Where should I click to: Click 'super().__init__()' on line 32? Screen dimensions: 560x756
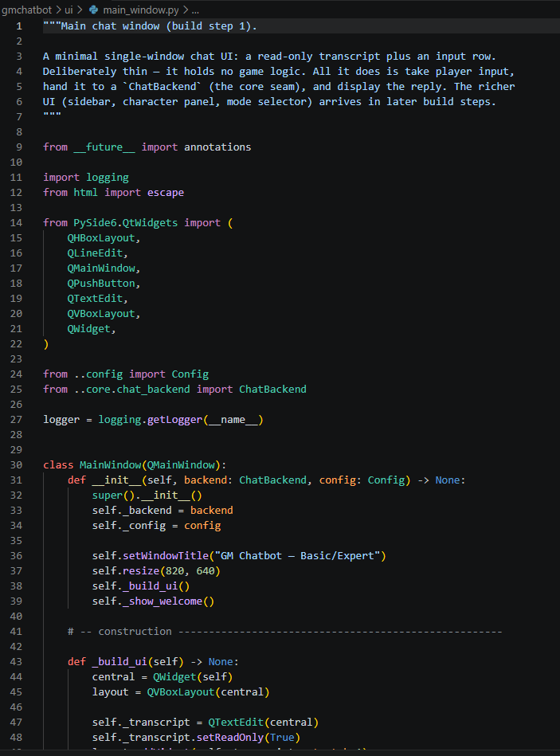pos(147,496)
